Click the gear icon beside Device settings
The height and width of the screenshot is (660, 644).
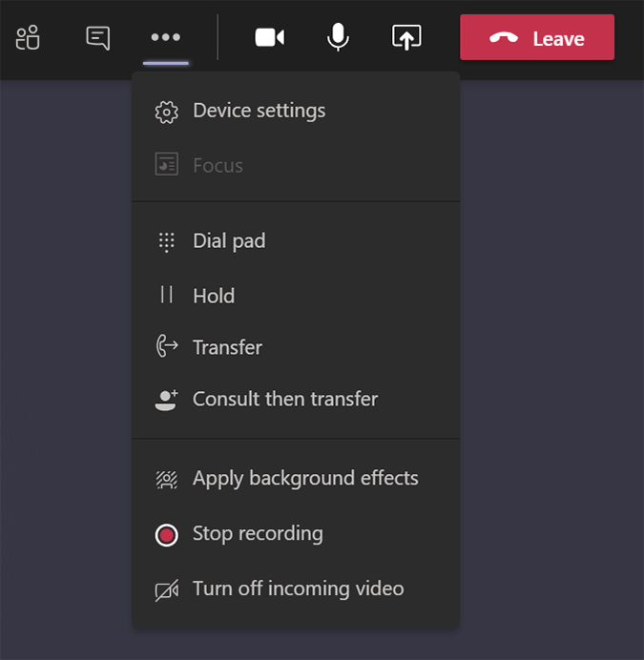[167, 112]
